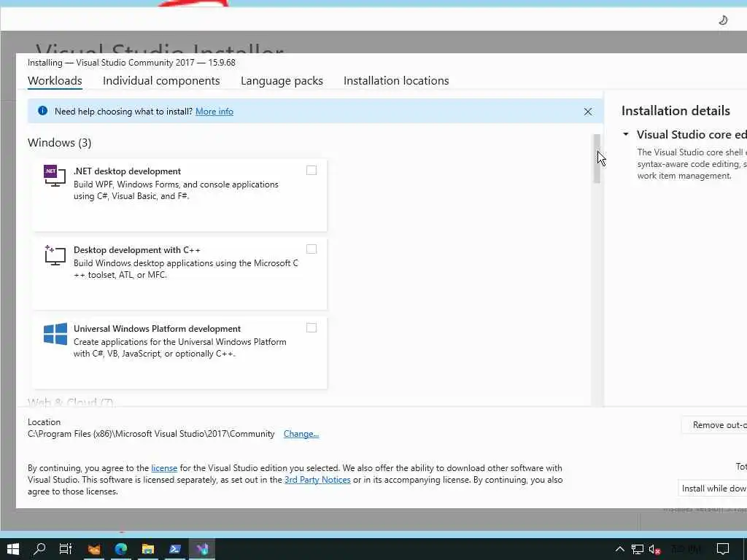Select the Visual Studio Installer taskbar icon
747x560 pixels.
click(x=202, y=549)
